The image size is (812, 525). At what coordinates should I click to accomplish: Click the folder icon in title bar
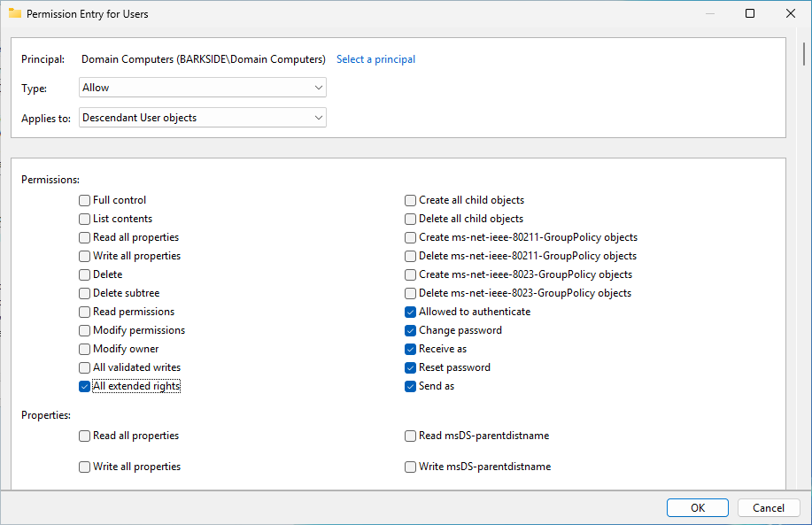[x=15, y=13]
